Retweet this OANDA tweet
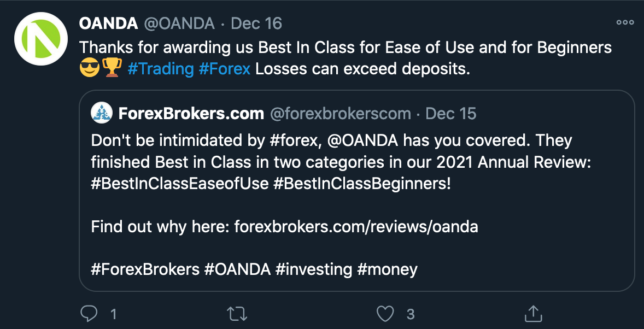Image resolution: width=644 pixels, height=329 pixels. [x=237, y=314]
